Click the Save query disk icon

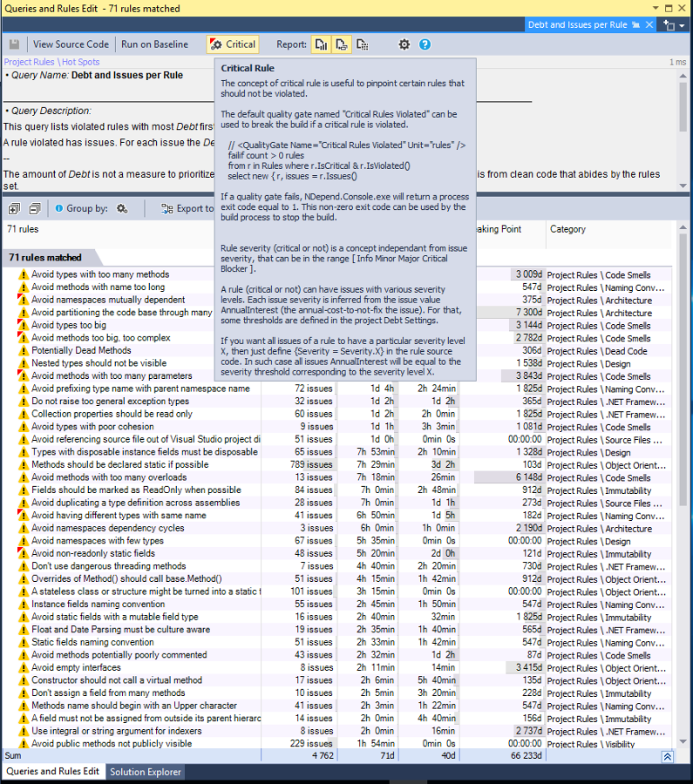pos(15,44)
